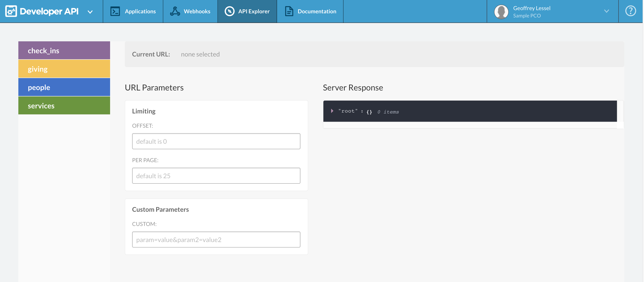Click the Applications terminal icon
The height and width of the screenshot is (282, 644).
(x=115, y=11)
